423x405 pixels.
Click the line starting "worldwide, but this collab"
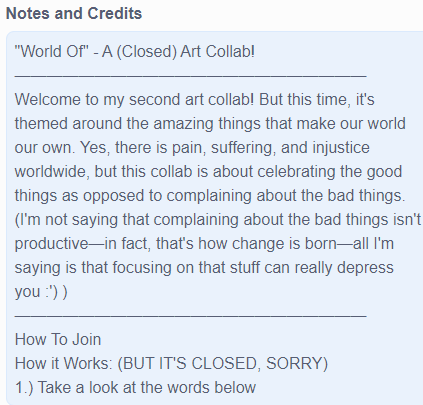coord(208,172)
